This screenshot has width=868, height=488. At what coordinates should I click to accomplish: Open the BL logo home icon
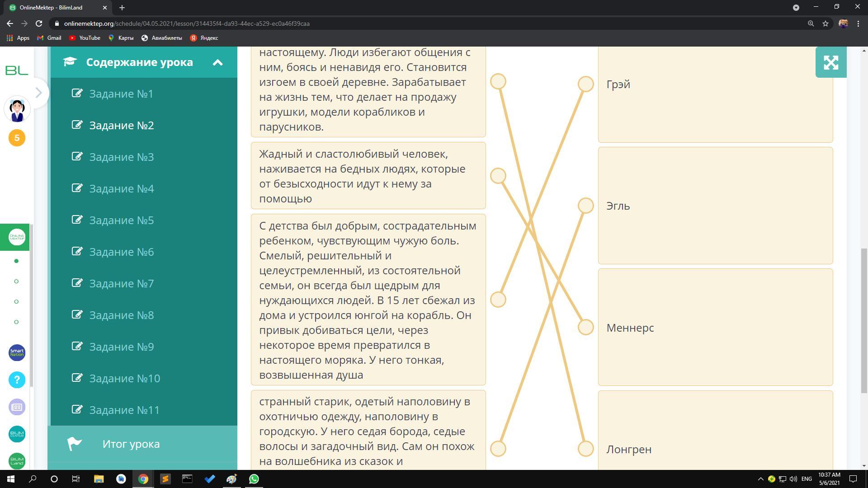(17, 70)
